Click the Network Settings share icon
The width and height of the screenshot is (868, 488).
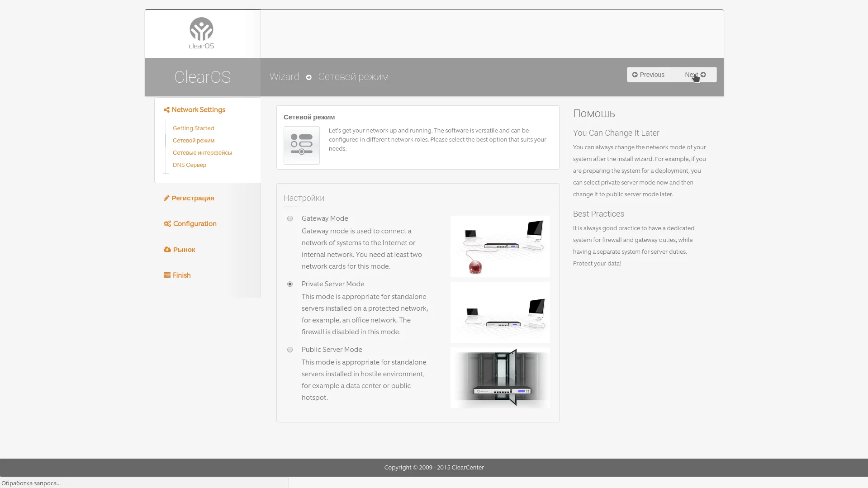point(166,110)
